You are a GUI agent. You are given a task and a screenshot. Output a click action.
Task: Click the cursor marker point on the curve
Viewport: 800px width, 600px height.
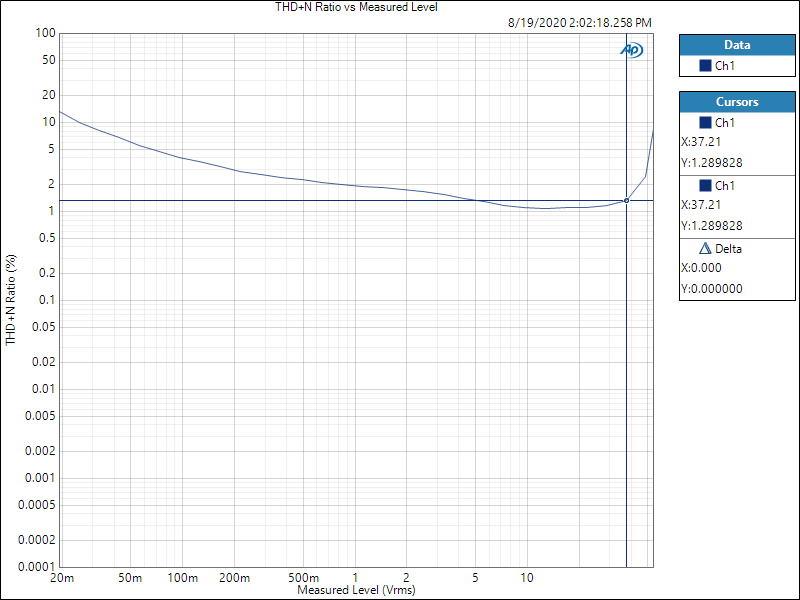coord(627,201)
